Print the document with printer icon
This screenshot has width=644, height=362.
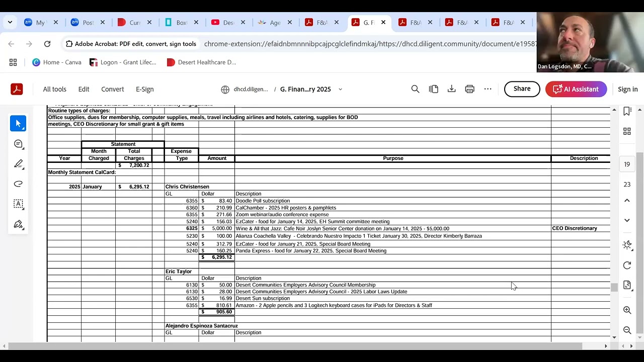469,89
